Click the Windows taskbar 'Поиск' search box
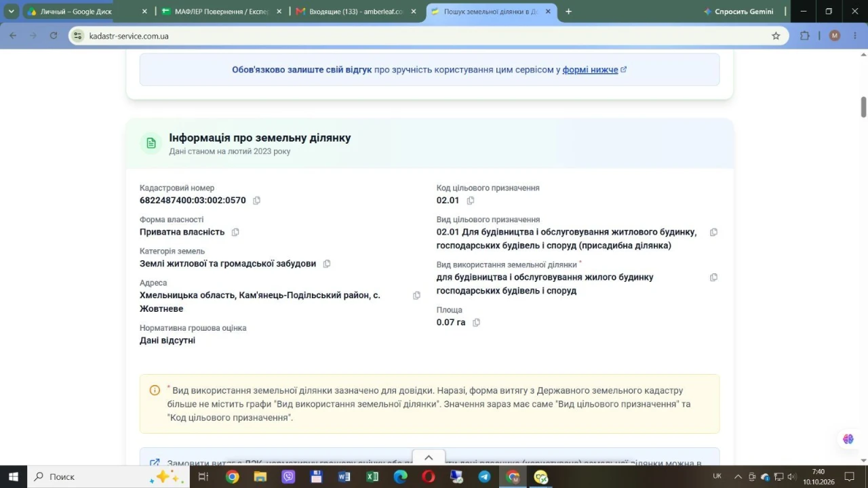Image resolution: width=868 pixels, height=488 pixels. point(108,476)
